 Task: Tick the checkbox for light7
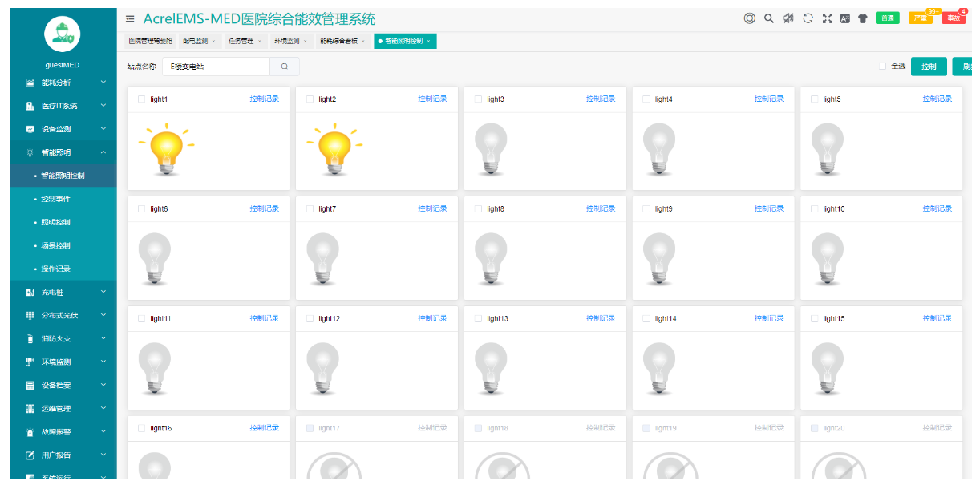310,209
